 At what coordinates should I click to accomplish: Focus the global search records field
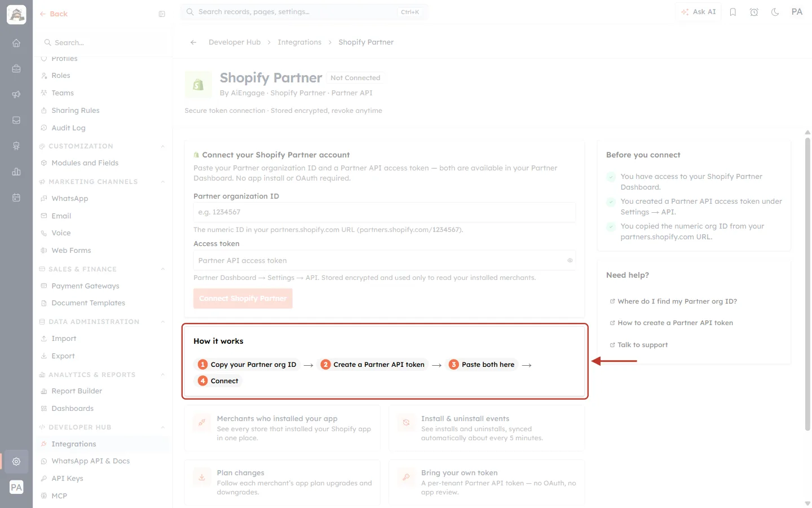(304, 12)
